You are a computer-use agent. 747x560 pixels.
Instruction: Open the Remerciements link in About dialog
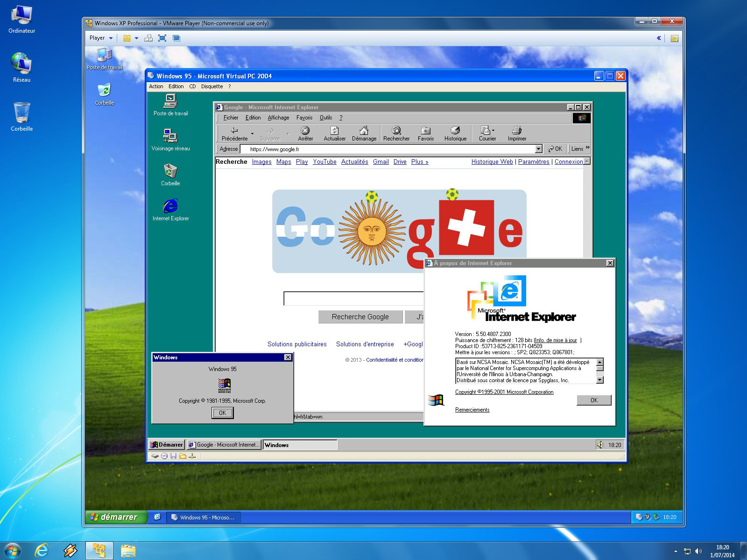pos(472,410)
